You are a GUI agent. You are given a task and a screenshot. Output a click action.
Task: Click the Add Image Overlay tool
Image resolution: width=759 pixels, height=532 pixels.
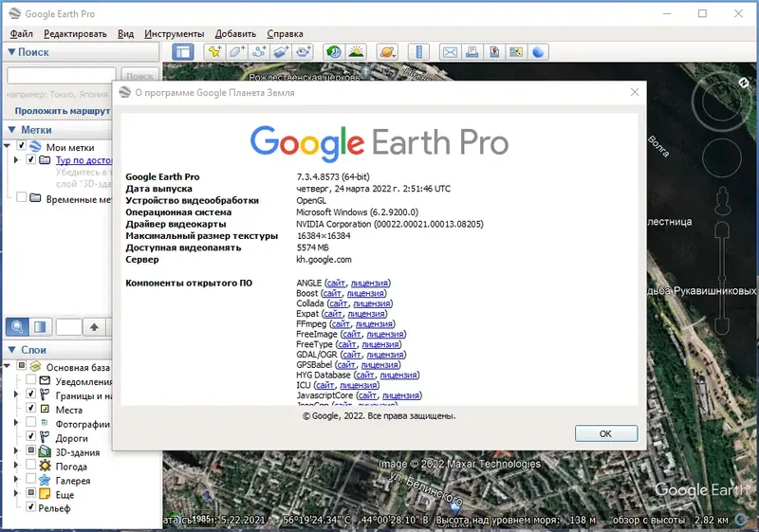click(x=281, y=52)
